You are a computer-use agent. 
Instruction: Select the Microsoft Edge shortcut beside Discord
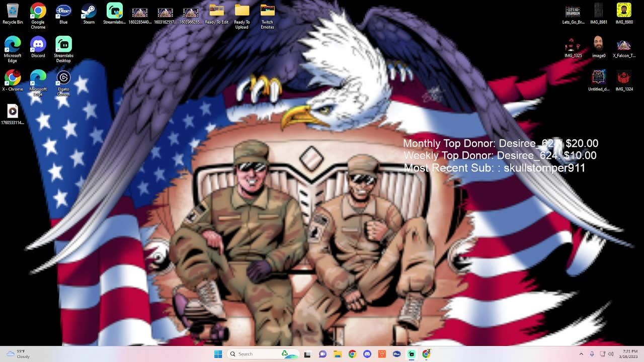(13, 49)
